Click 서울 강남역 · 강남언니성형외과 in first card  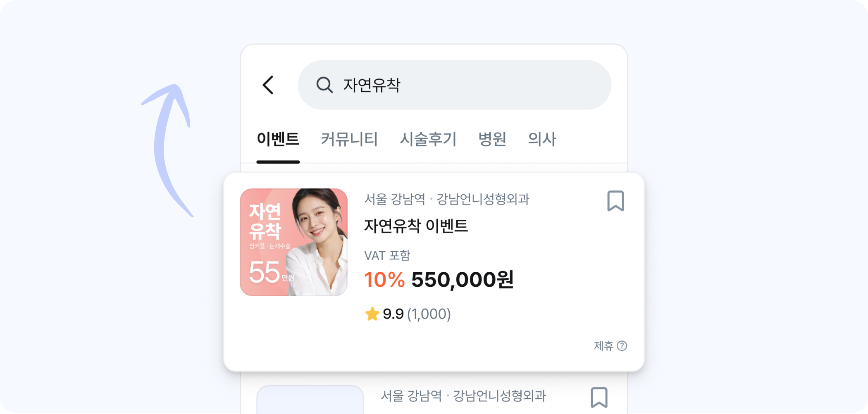point(447,199)
